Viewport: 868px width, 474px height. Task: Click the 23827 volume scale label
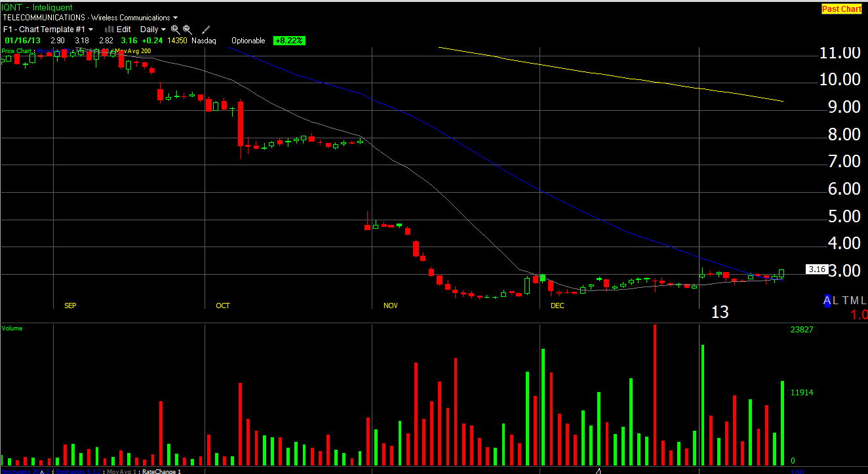point(802,330)
